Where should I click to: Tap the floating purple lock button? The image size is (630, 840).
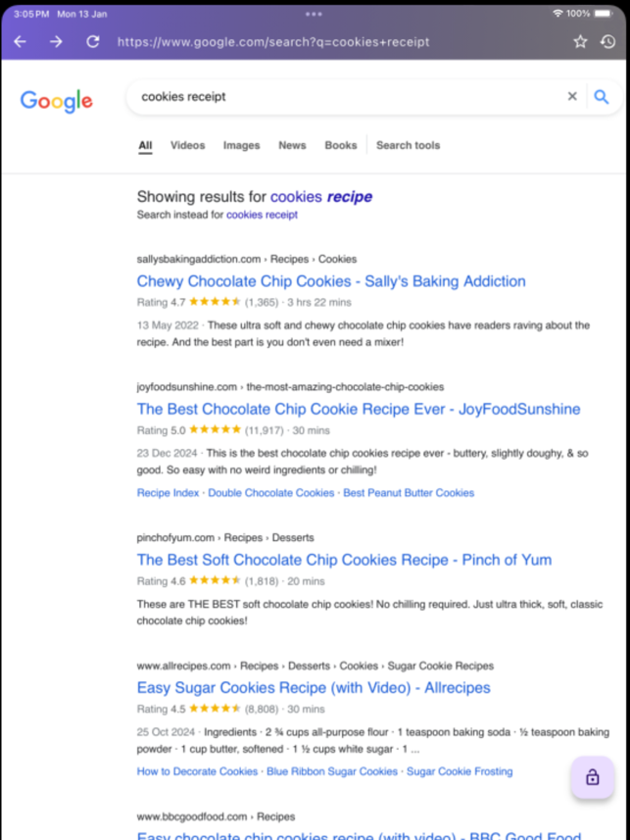click(593, 777)
